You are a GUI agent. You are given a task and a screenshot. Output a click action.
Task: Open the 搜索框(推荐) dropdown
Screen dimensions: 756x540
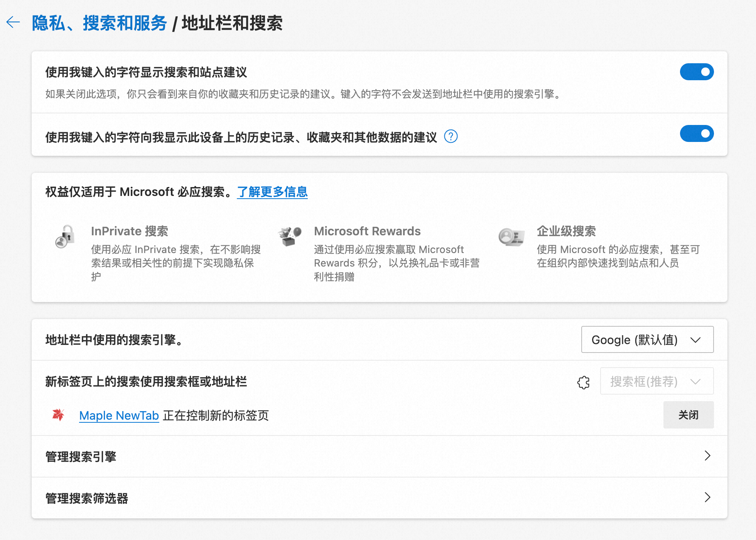pos(656,381)
